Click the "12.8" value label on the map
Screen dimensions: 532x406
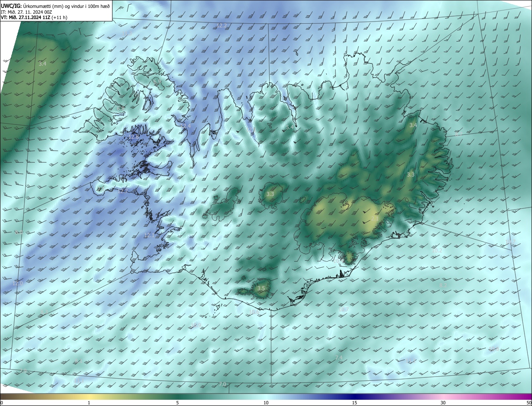pos(133,137)
